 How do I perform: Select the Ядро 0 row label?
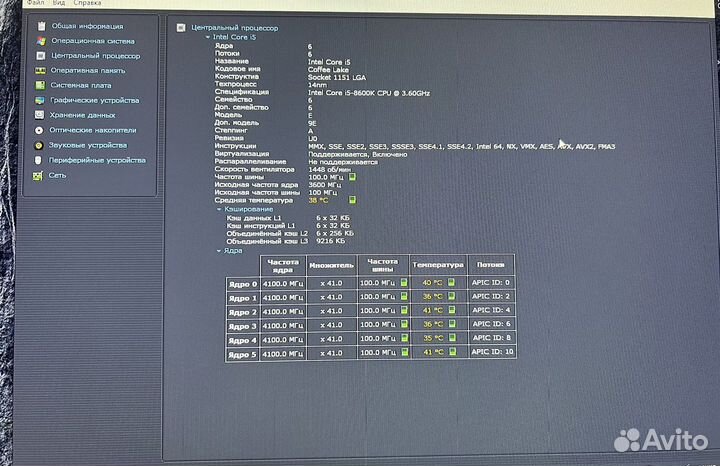click(243, 284)
